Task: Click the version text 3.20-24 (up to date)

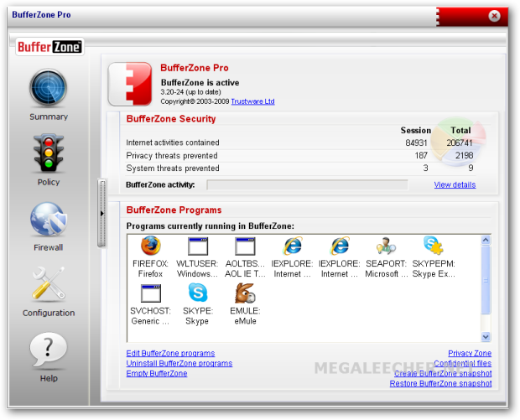Action: [190, 92]
